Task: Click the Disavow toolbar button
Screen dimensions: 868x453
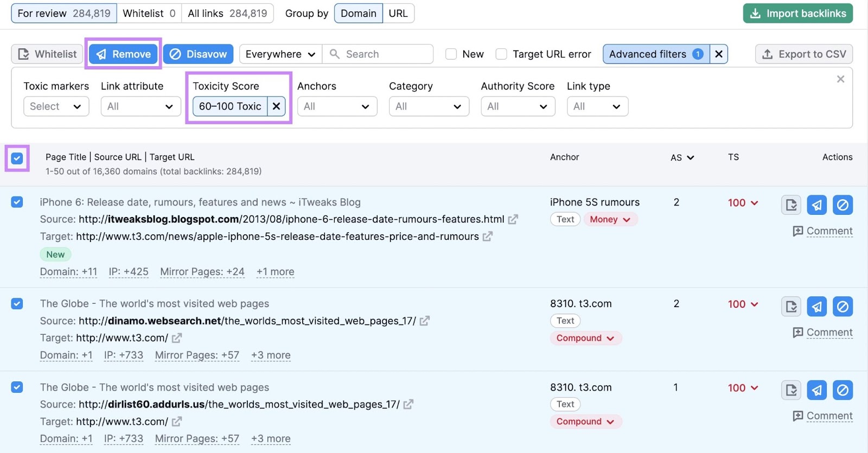Action: pos(198,54)
